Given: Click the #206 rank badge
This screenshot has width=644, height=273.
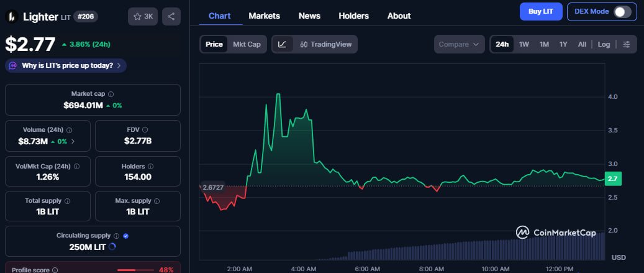Looking at the screenshot, I should pyautogui.click(x=86, y=16).
